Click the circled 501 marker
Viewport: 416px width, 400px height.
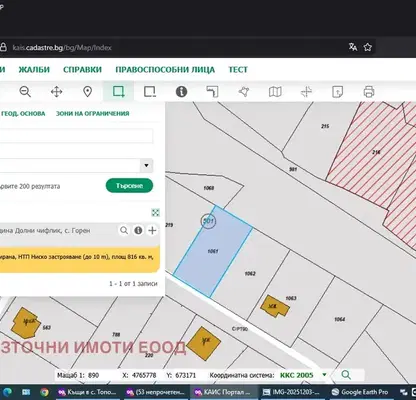[x=208, y=221]
